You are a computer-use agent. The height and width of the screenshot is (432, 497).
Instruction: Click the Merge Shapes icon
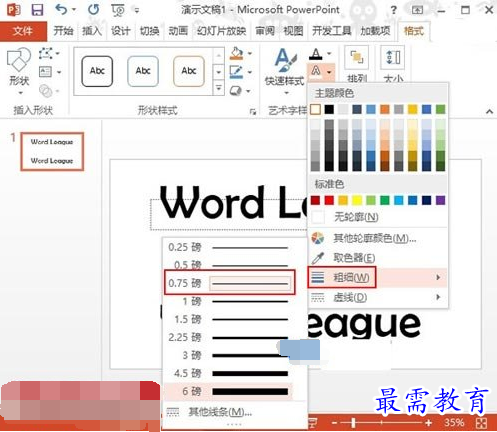(46, 91)
